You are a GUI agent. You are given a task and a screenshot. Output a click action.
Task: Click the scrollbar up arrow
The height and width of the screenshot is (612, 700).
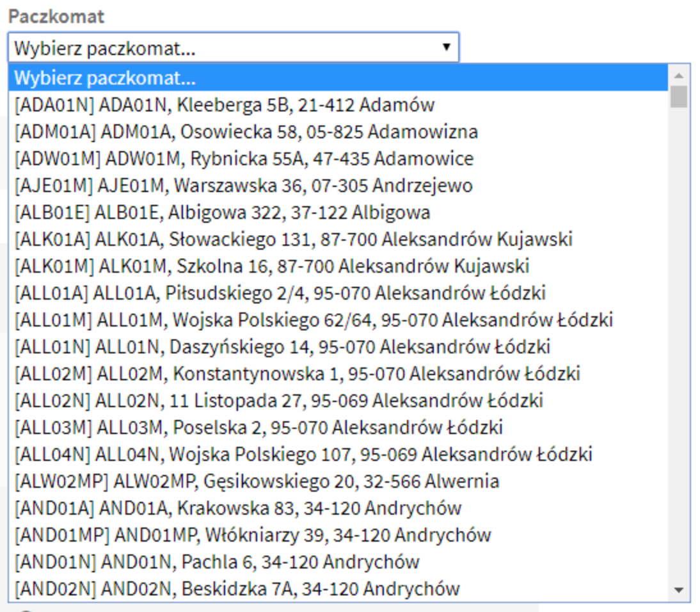[x=679, y=75]
